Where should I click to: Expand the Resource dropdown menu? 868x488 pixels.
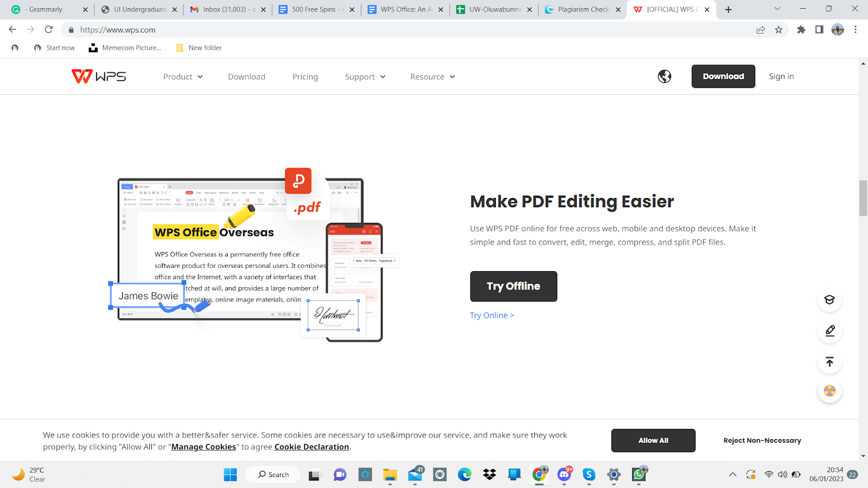pyautogui.click(x=433, y=77)
